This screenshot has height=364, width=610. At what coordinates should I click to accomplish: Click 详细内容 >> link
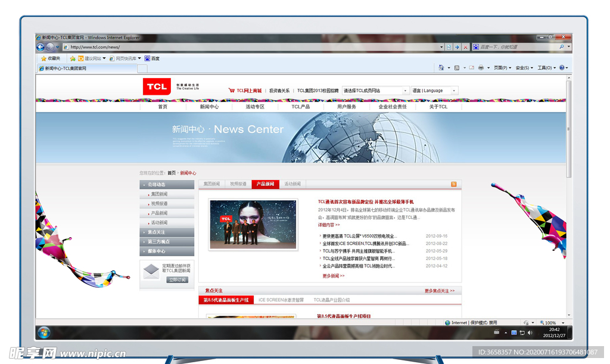[x=329, y=225]
